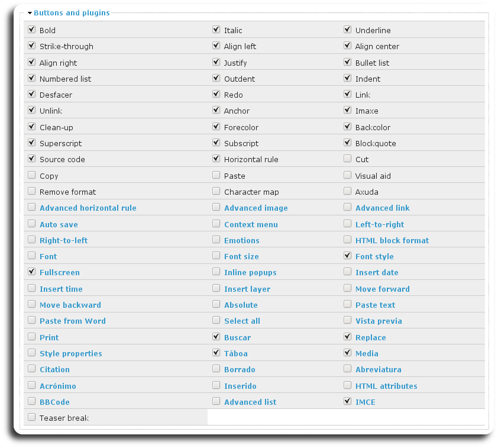498x448 pixels.
Task: Uncheck the Bold checkbox
Action: pos(32,30)
